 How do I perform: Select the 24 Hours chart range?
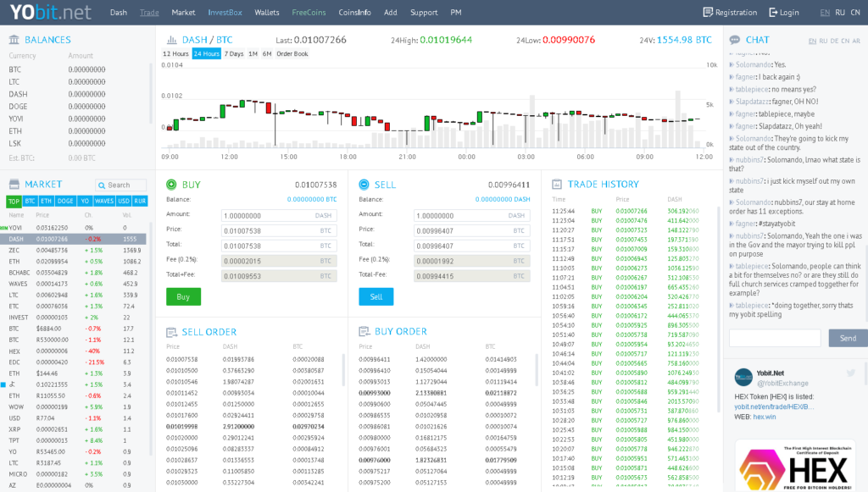207,53
